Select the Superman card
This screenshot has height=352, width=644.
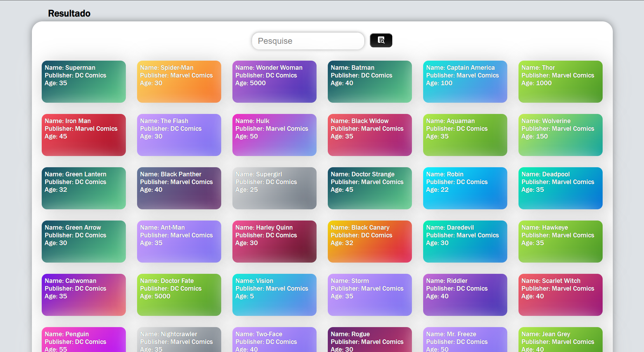pos(83,81)
